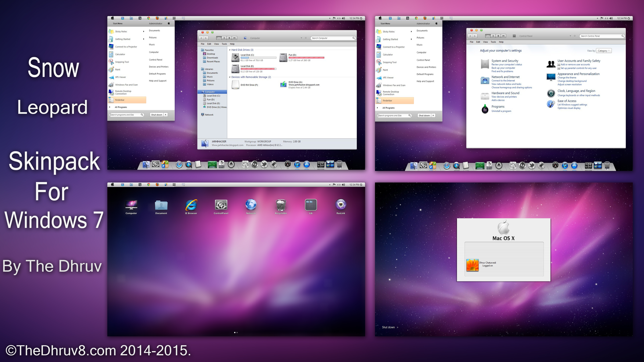Click Local Disk (C:) capacity bar in drive list
The height and width of the screenshot is (362, 644).
tap(258, 58)
